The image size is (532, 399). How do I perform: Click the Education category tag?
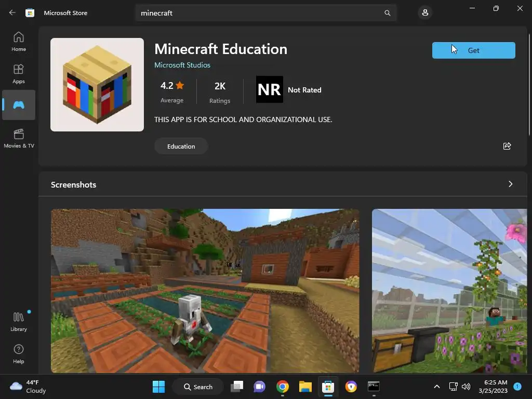[181, 146]
